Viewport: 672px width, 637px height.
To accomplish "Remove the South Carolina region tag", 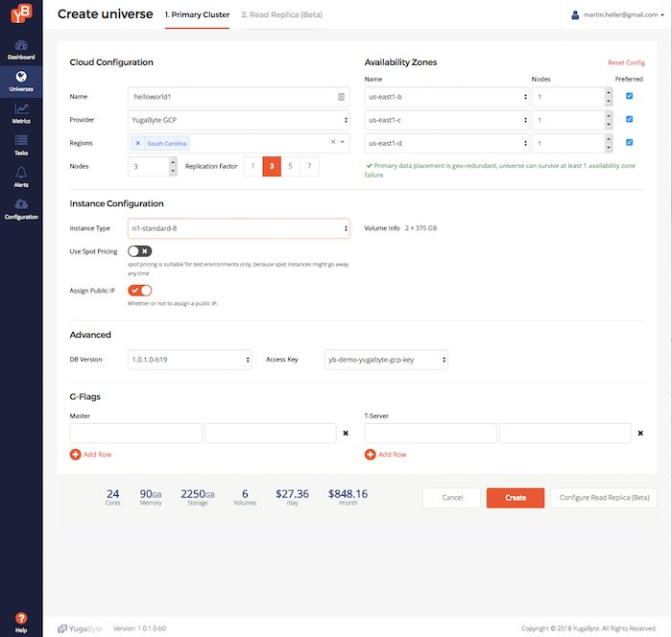I will pyautogui.click(x=137, y=143).
